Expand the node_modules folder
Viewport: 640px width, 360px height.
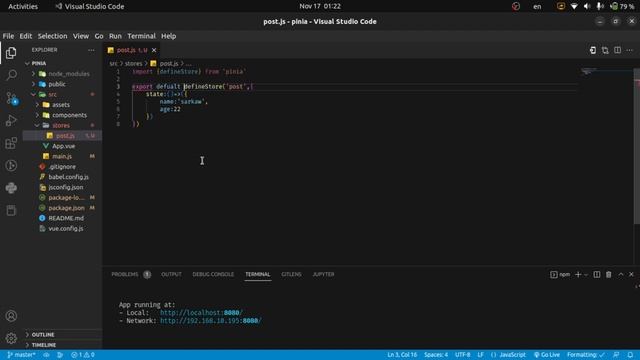point(33,74)
